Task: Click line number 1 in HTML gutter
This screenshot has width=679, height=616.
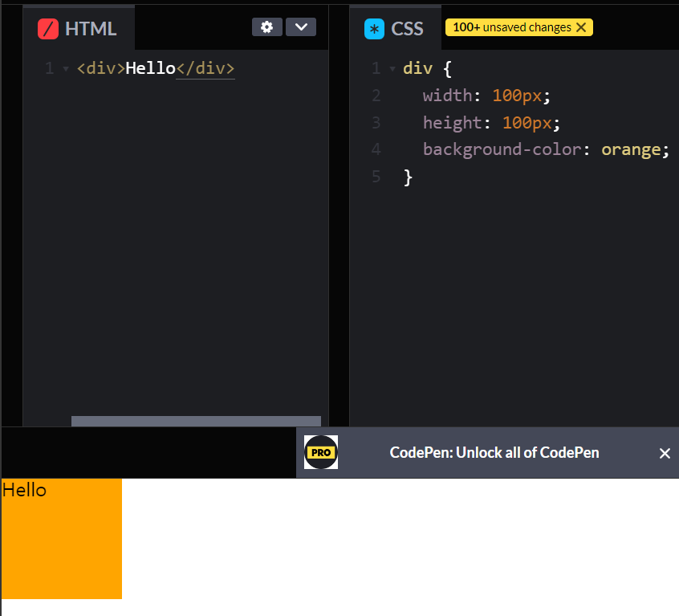Action: (x=50, y=68)
